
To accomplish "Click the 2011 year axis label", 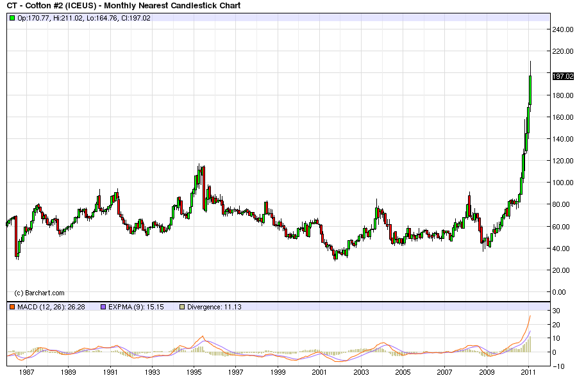I will click(529, 372).
